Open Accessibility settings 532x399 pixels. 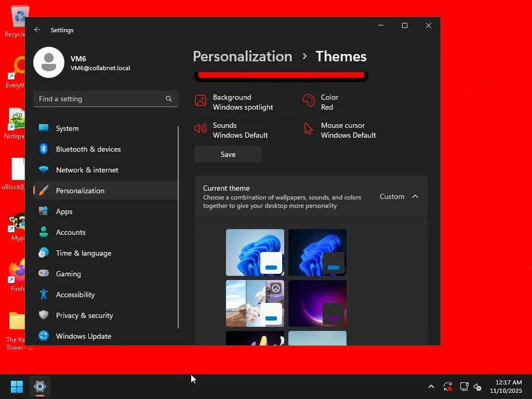pos(106,295)
